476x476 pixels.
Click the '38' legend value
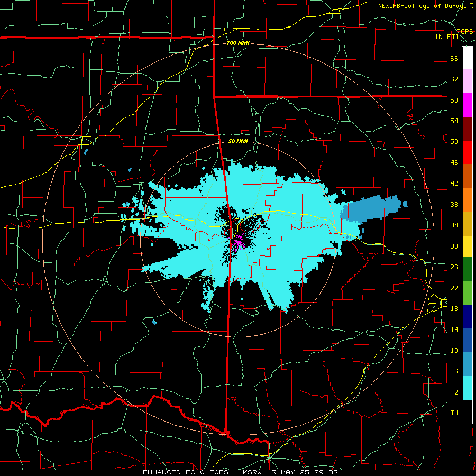pyautogui.click(x=454, y=204)
